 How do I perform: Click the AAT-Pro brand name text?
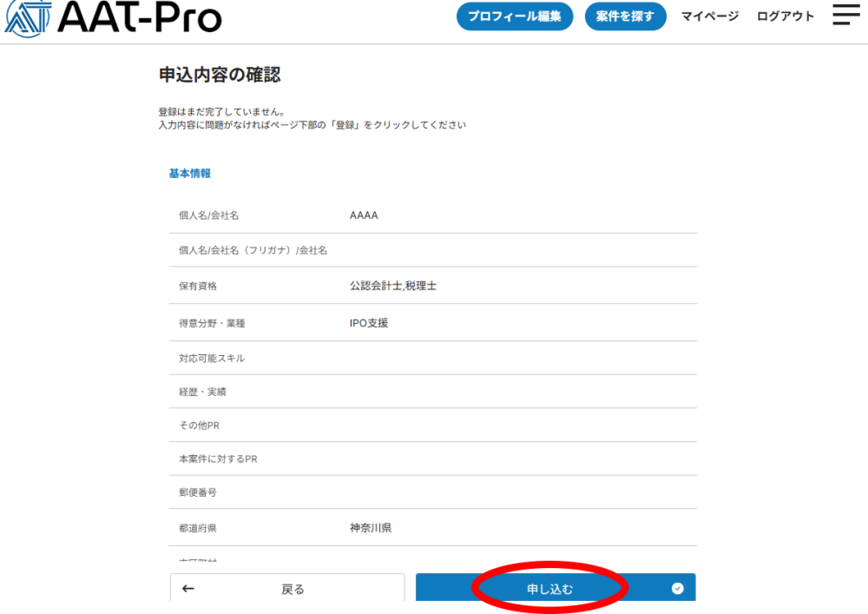tap(140, 17)
